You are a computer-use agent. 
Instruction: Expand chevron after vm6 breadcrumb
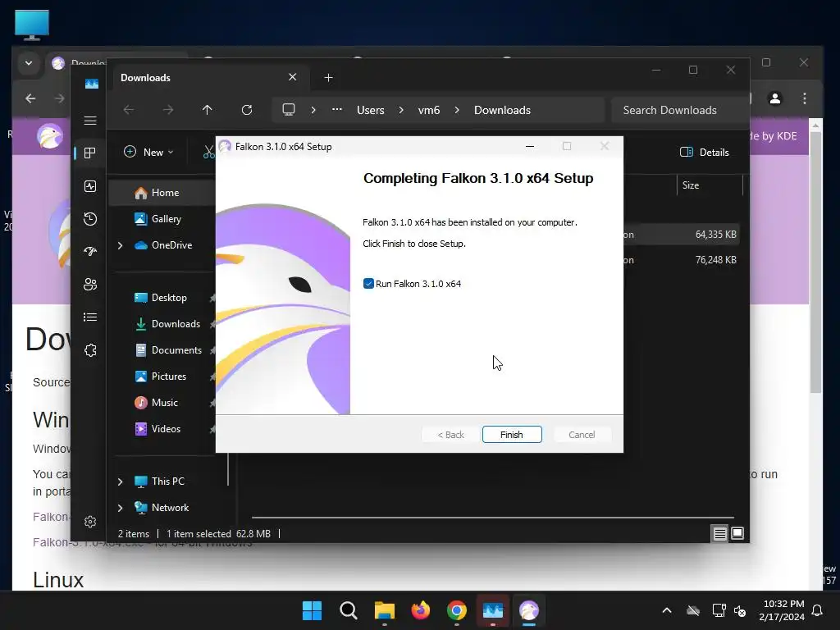tap(457, 110)
